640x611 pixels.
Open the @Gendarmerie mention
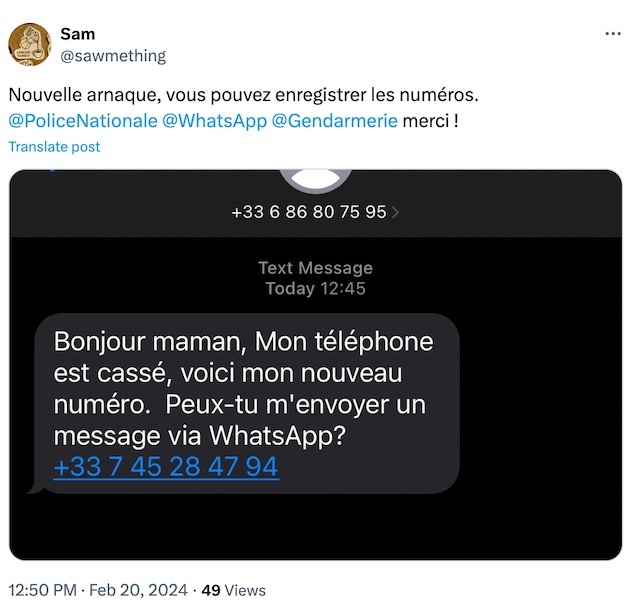tap(334, 121)
